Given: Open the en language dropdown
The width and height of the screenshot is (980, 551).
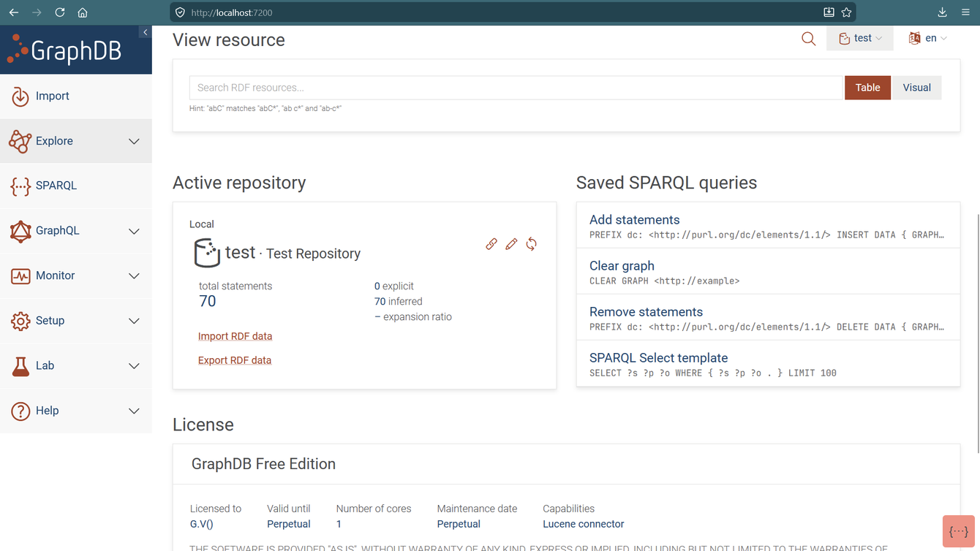Looking at the screenshot, I should 927,38.
